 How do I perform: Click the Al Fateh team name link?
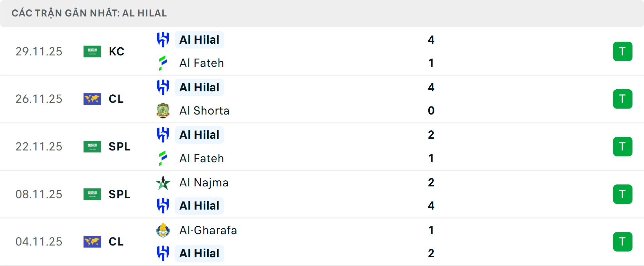(x=202, y=63)
